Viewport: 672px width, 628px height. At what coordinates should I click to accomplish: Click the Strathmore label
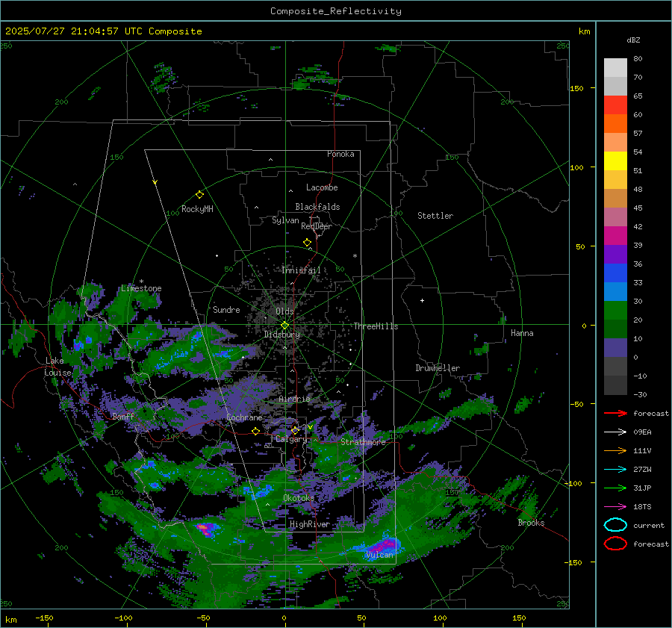point(363,442)
